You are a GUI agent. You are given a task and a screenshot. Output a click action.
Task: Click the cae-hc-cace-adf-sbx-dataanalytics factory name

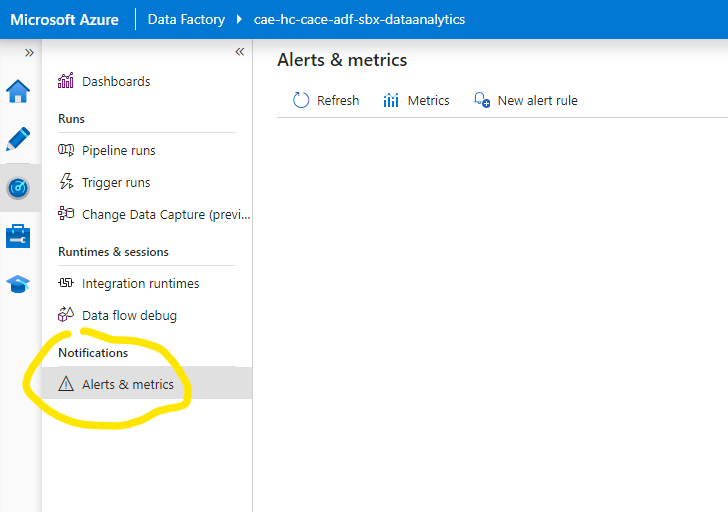tap(359, 19)
